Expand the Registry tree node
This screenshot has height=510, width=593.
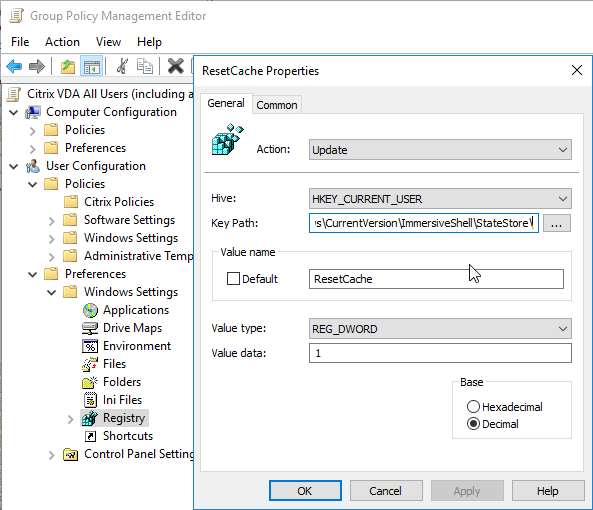(x=70, y=419)
